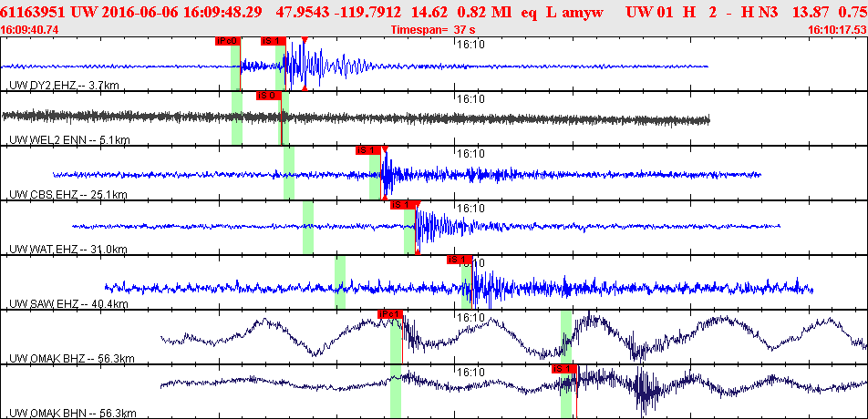Select the iPc0 pick flag on DY2 trace
This screenshot has height=419, width=868.
point(228,41)
